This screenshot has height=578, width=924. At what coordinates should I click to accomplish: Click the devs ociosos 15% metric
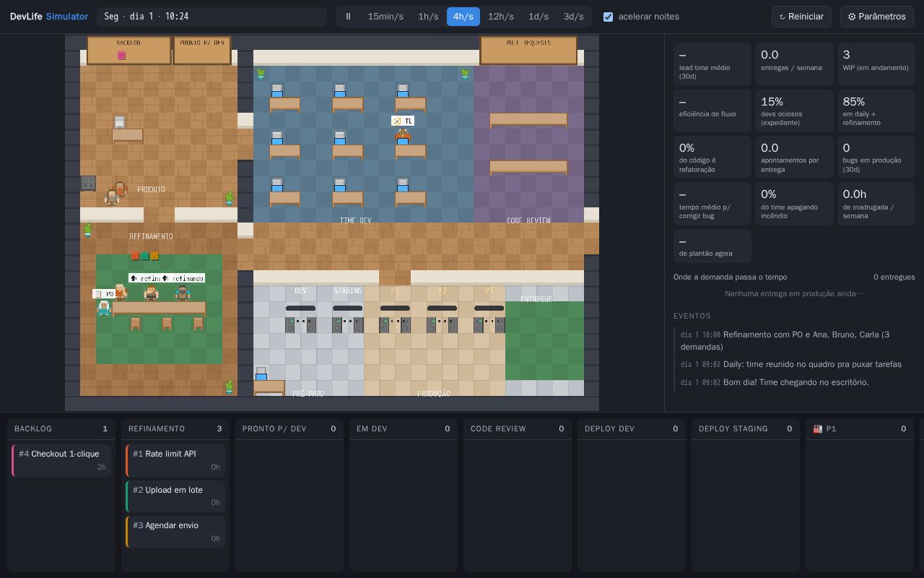(x=794, y=111)
